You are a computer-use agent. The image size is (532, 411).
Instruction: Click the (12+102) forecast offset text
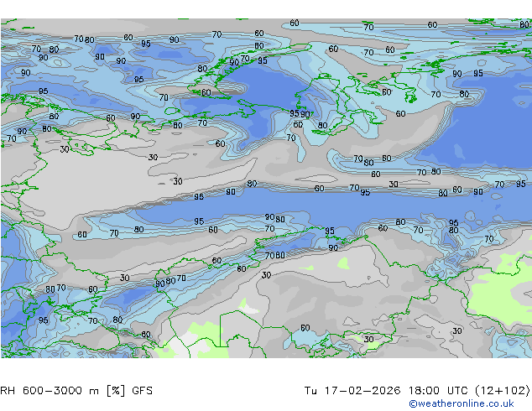click(x=503, y=391)
